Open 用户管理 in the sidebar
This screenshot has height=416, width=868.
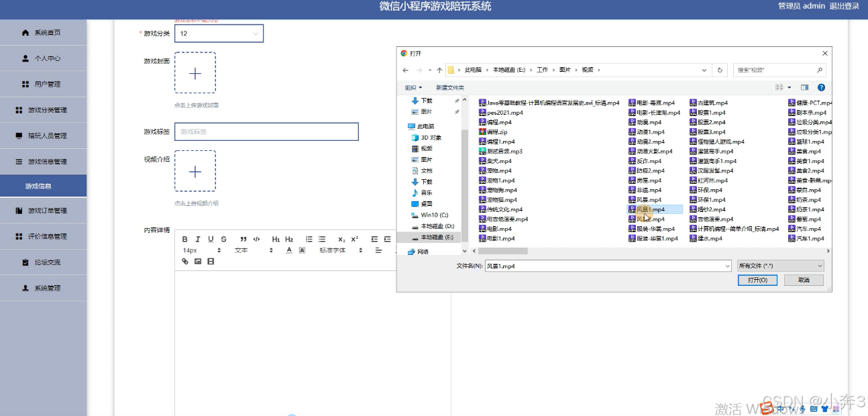[x=43, y=84]
